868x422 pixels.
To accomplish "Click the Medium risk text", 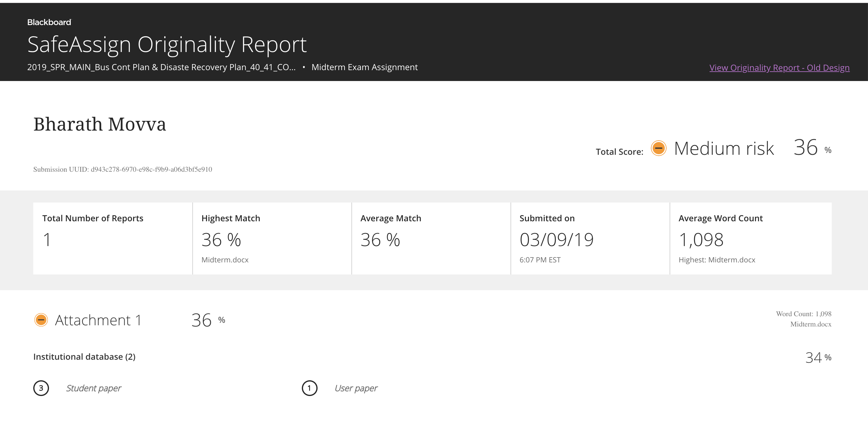I will coord(724,148).
